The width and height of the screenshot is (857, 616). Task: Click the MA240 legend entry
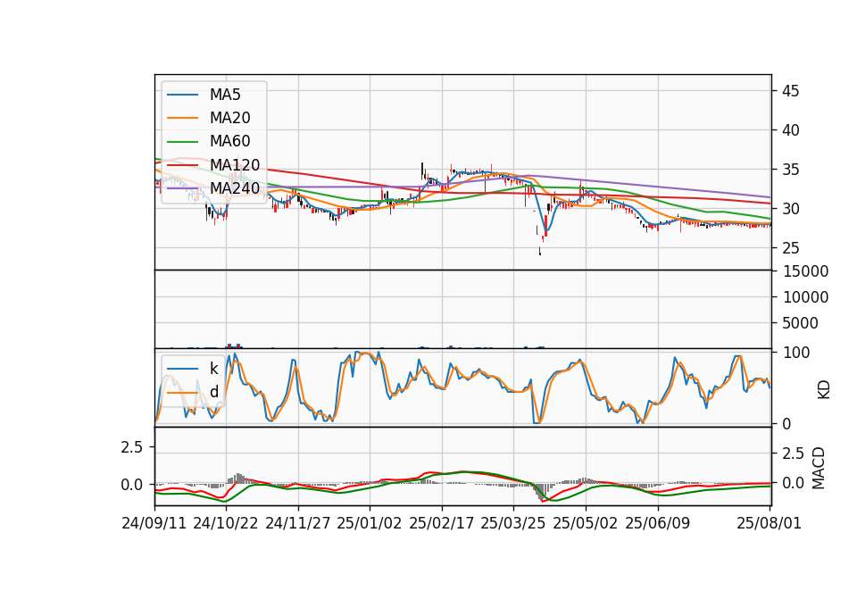point(213,188)
